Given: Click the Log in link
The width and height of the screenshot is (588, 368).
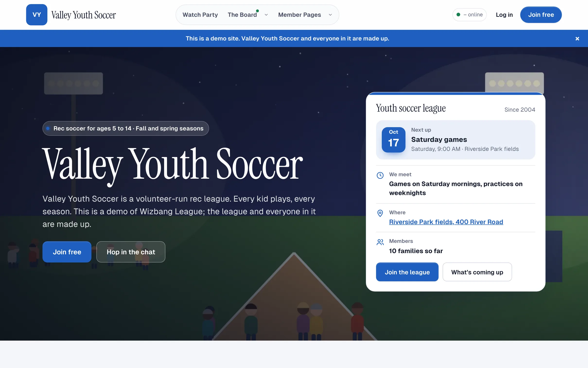Looking at the screenshot, I should coord(504,15).
